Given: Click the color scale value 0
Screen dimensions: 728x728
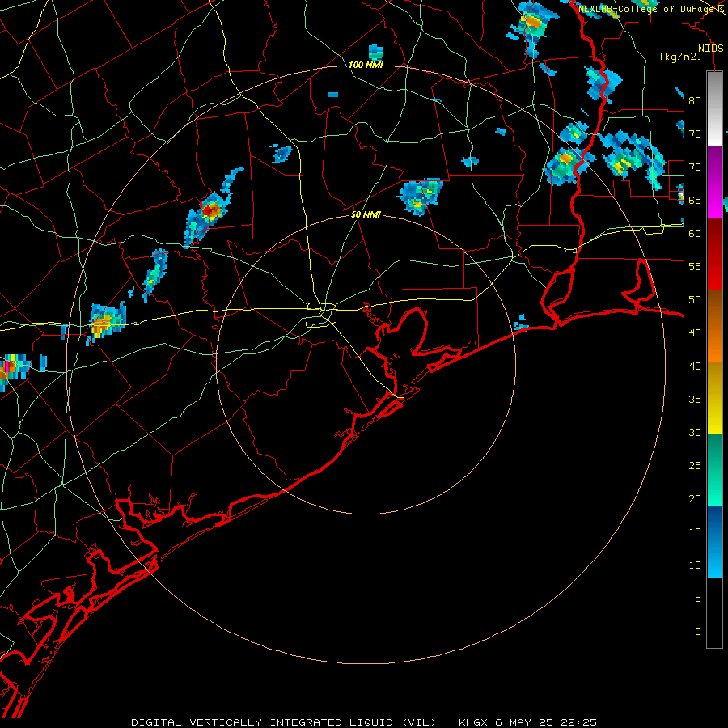Looking at the screenshot, I should pyautogui.click(x=698, y=632).
